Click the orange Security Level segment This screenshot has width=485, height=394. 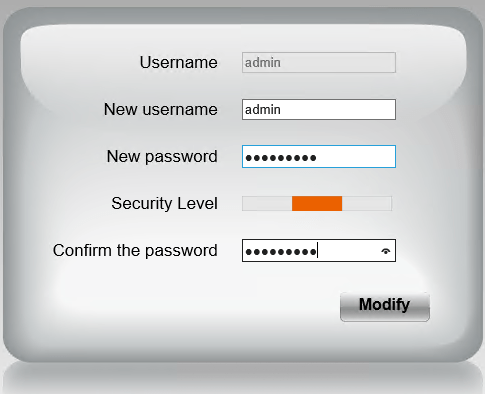317,203
